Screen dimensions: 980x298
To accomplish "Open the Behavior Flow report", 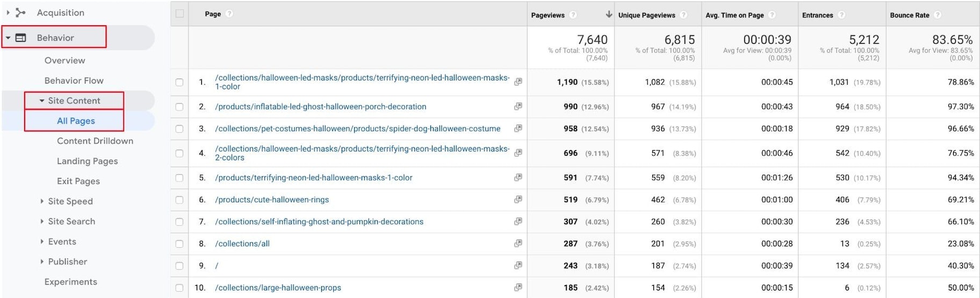I will pyautogui.click(x=74, y=81).
